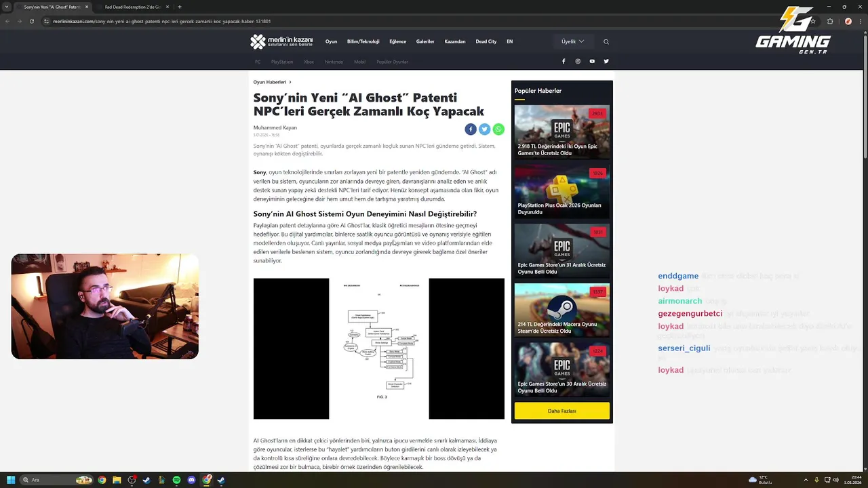Open the Dead City menu

click(486, 41)
